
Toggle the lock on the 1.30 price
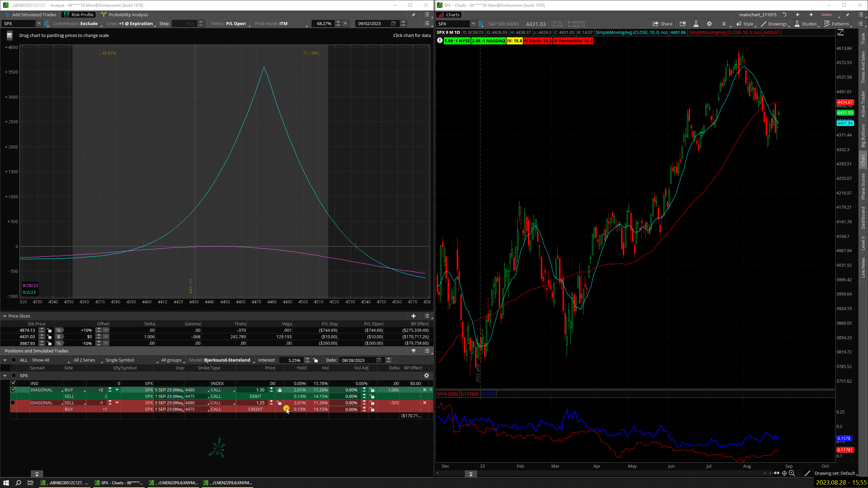coord(279,390)
